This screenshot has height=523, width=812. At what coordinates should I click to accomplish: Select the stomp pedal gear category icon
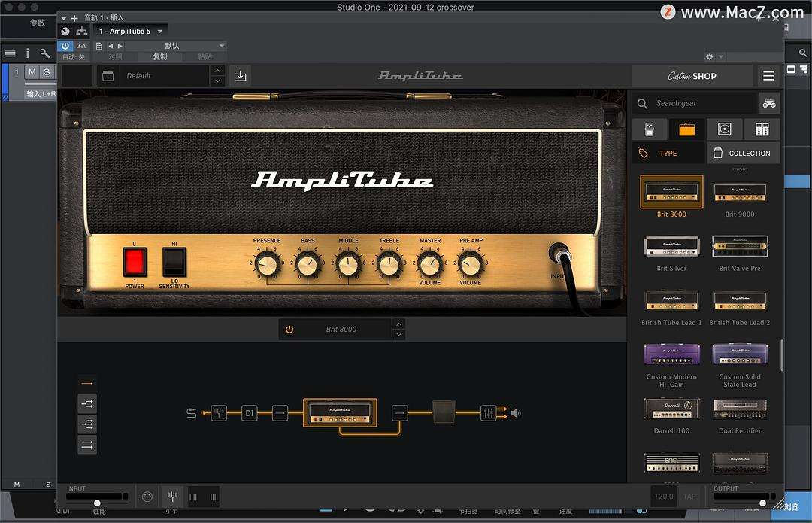(x=650, y=129)
